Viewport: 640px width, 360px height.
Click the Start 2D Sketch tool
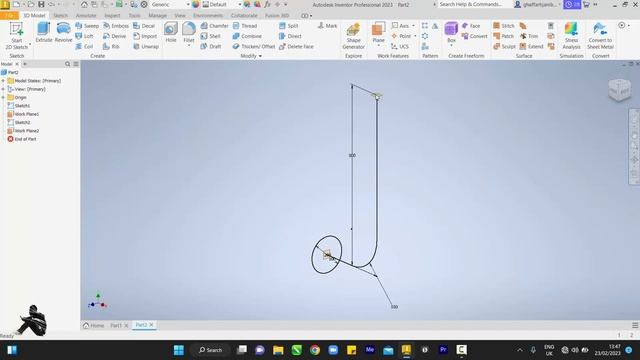pyautogui.click(x=17, y=36)
